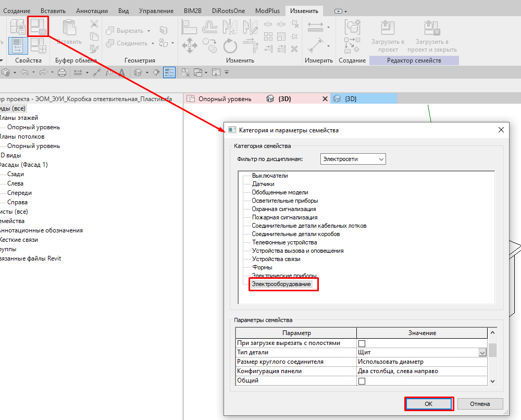Select the Align tool
521x420 pixels.
[x=190, y=27]
